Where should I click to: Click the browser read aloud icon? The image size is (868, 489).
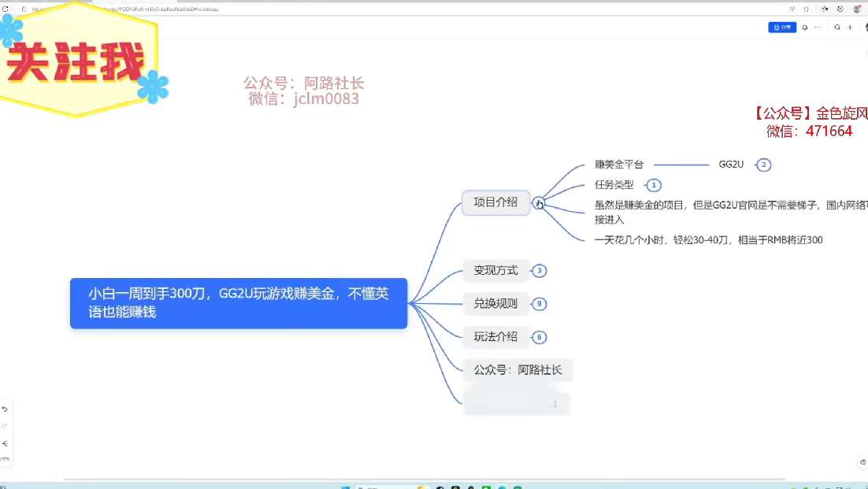click(x=792, y=9)
